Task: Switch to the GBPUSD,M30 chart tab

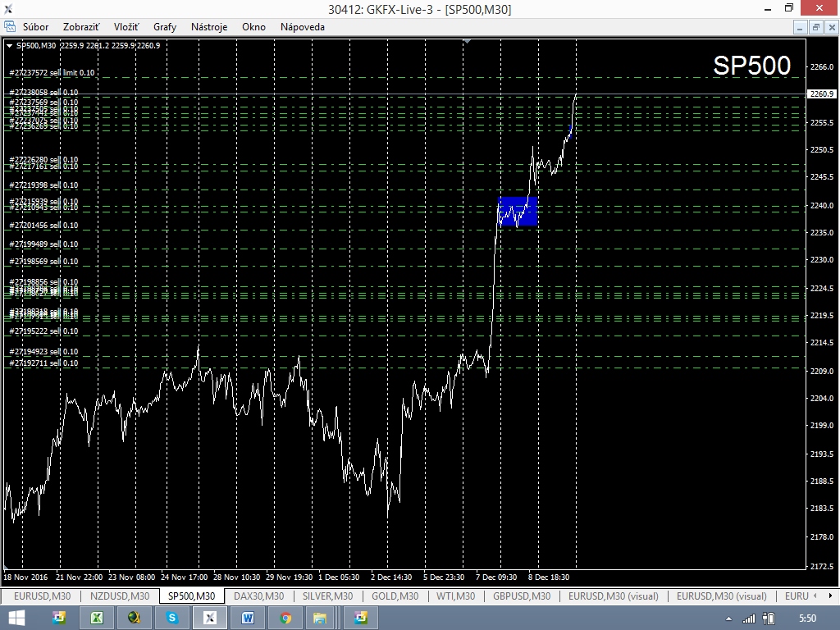Action: click(522, 596)
